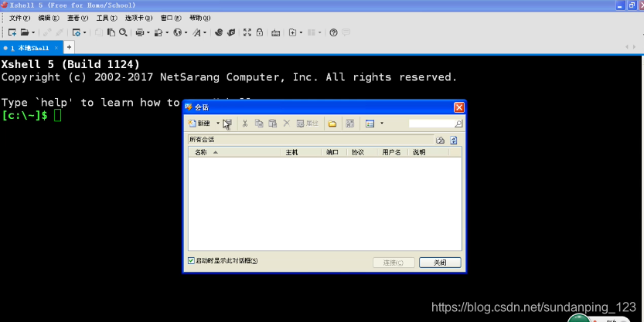Click the 关闭 button in dialog
This screenshot has width=644, height=322.
(440, 263)
